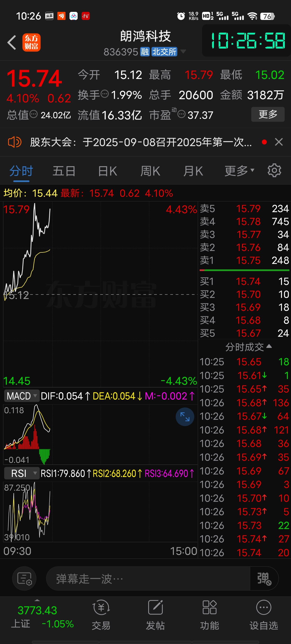Viewport: 291px width, 644px height.
Task: Collapse the 分时成交 list header
Action: click(248, 347)
